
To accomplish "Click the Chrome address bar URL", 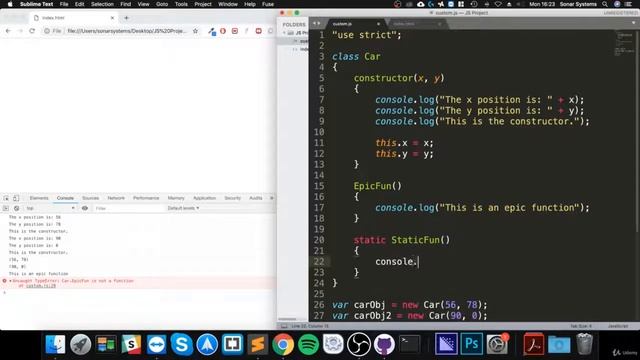I will point(127,31).
